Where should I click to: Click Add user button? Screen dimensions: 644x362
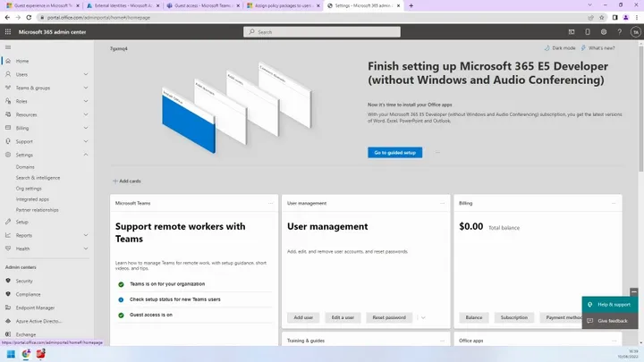point(303,317)
